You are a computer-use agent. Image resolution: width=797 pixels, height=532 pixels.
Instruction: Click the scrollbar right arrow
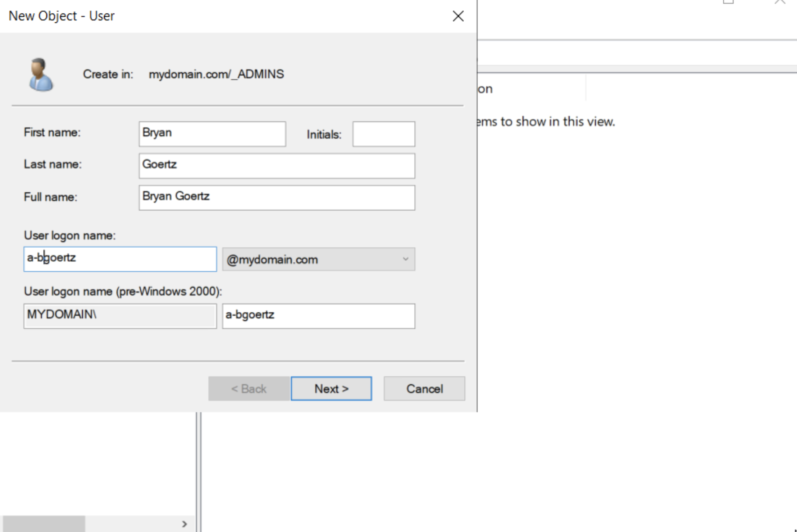click(184, 524)
